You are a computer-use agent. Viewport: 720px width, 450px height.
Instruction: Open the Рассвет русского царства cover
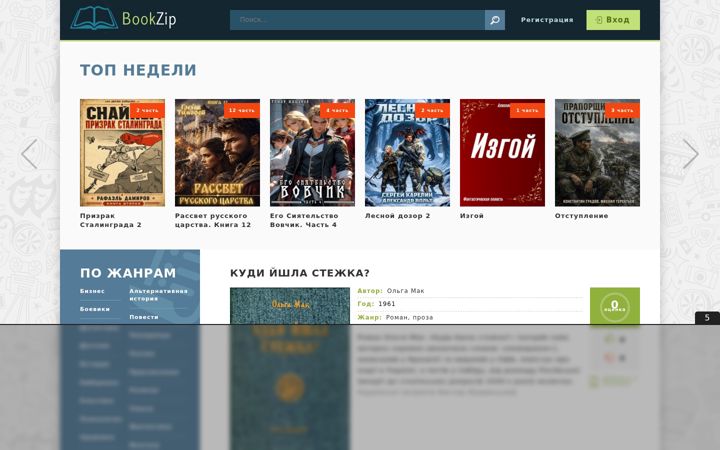(217, 152)
